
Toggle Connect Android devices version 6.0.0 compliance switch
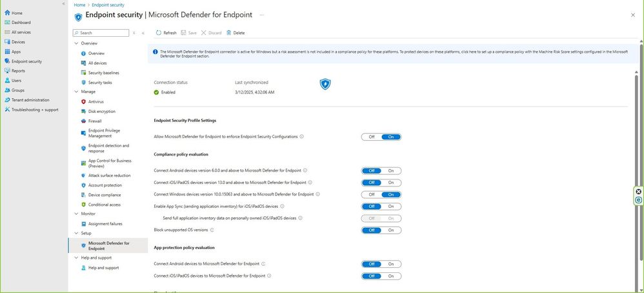coord(381,171)
